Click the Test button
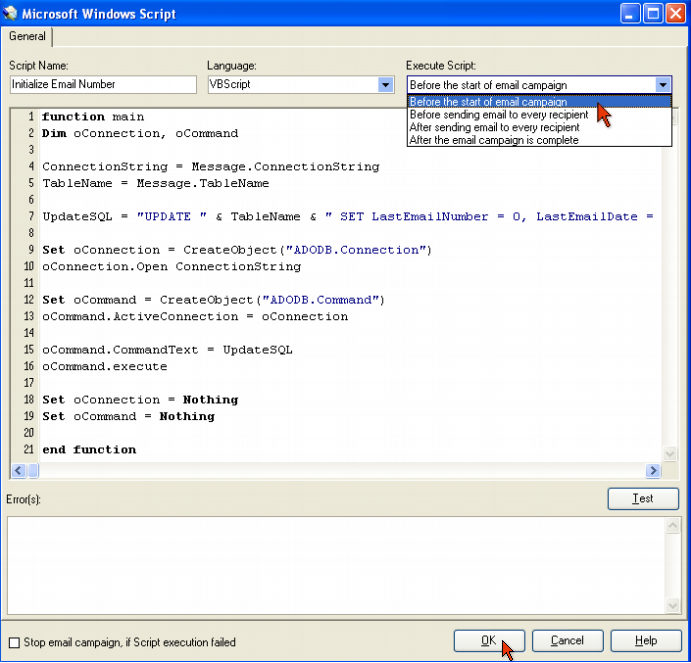This screenshot has width=691, height=663. (643, 499)
